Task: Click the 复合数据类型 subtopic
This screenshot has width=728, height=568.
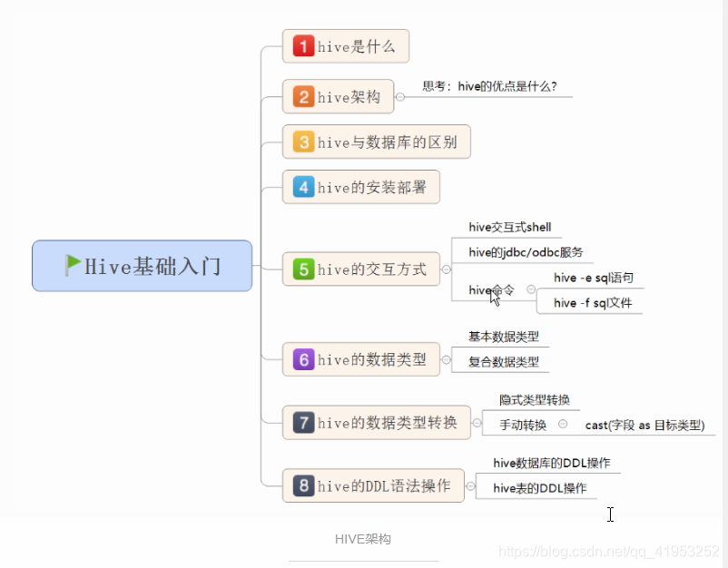Action: point(503,361)
